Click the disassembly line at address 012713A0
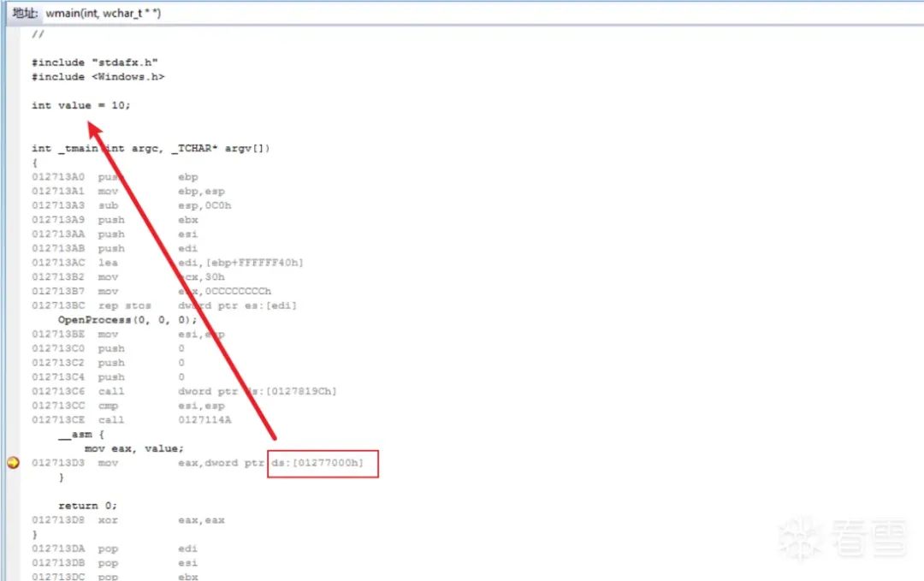Image resolution: width=924 pixels, height=581 pixels. click(115, 177)
